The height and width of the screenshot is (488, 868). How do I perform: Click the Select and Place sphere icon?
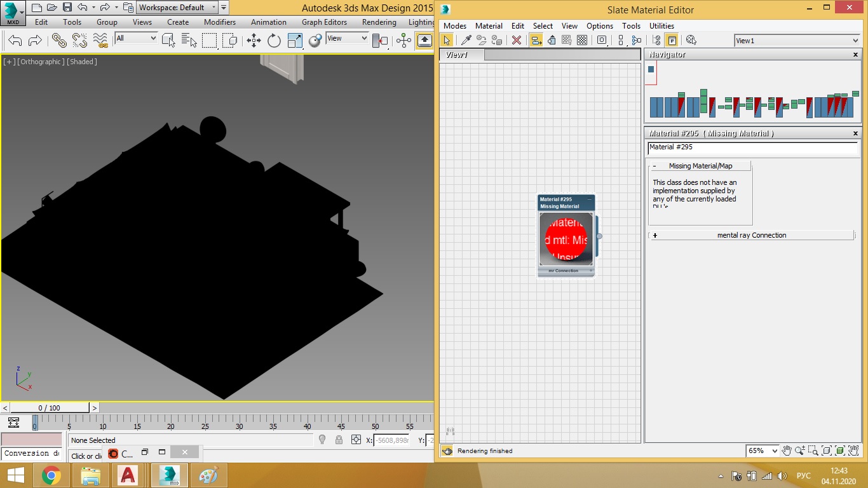pos(315,41)
